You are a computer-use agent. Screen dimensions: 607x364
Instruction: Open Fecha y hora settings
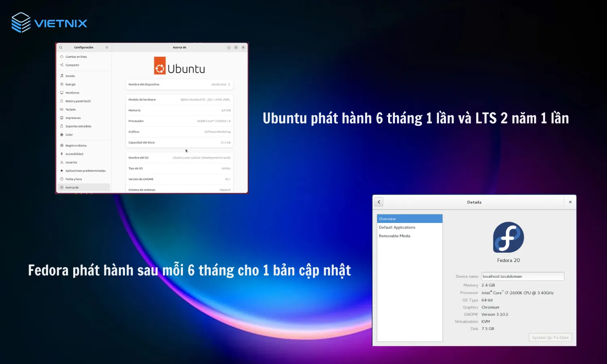[x=84, y=179]
